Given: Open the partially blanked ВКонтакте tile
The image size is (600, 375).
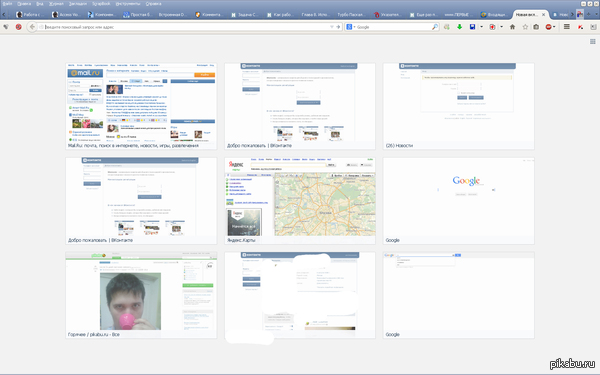Looking at the screenshot, I should pos(300,295).
